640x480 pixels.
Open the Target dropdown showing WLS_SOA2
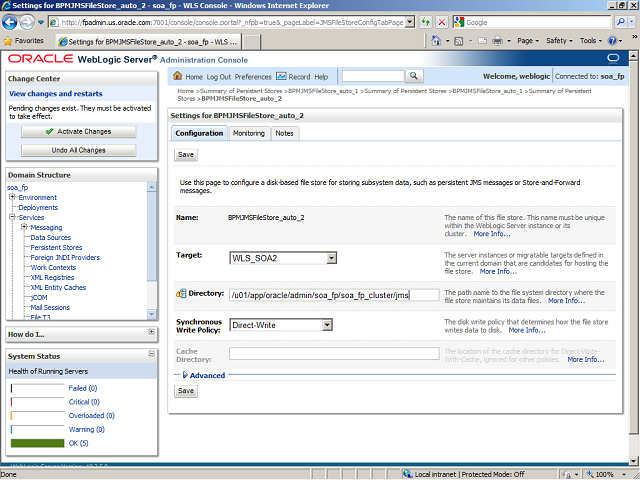[331, 258]
